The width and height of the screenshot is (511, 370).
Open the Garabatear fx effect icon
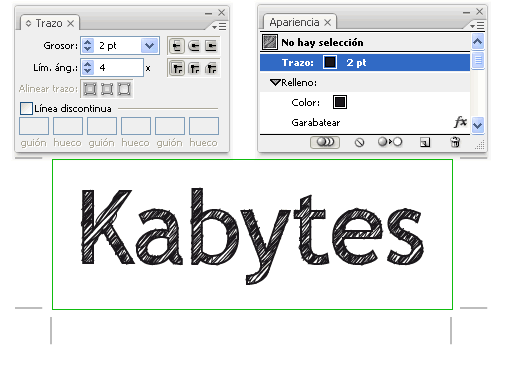[x=460, y=122]
